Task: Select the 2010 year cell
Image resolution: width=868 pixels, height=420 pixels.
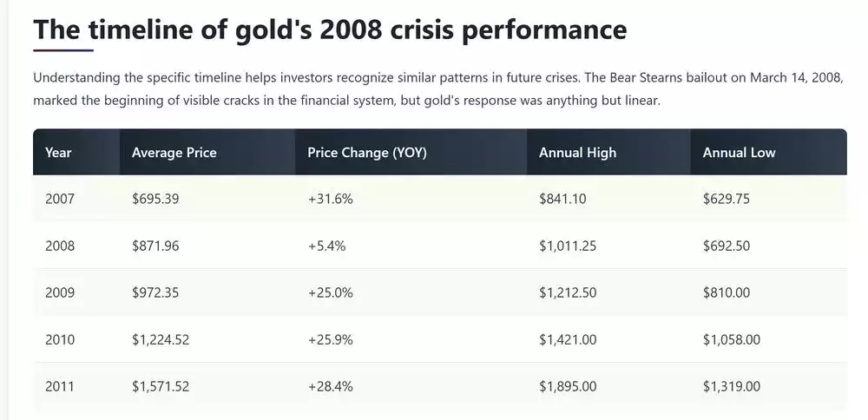Action: tap(60, 339)
